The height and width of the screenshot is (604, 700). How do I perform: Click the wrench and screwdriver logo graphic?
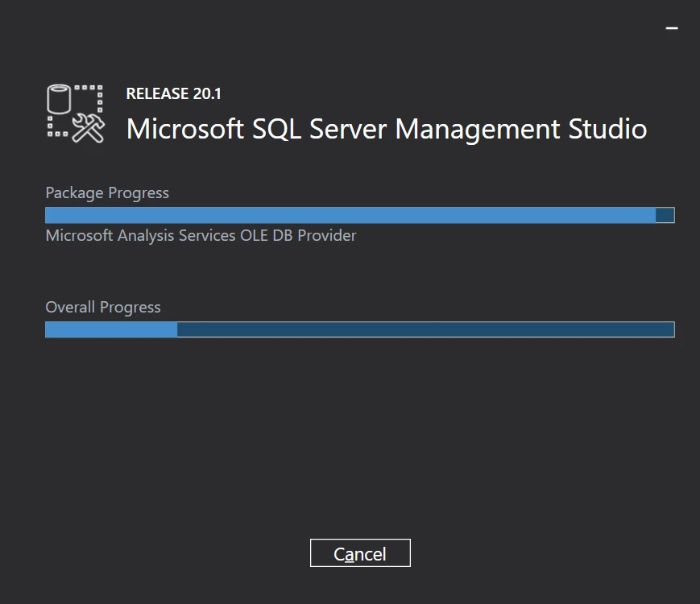point(89,128)
